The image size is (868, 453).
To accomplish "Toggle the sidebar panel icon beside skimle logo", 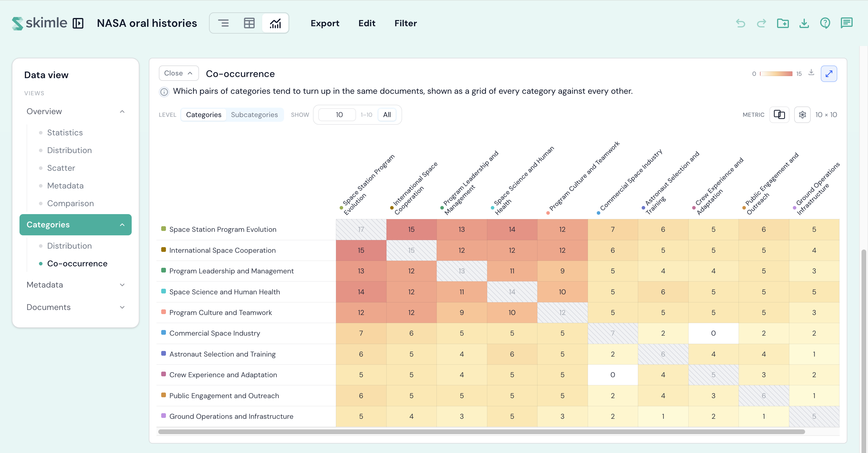I will click(78, 23).
